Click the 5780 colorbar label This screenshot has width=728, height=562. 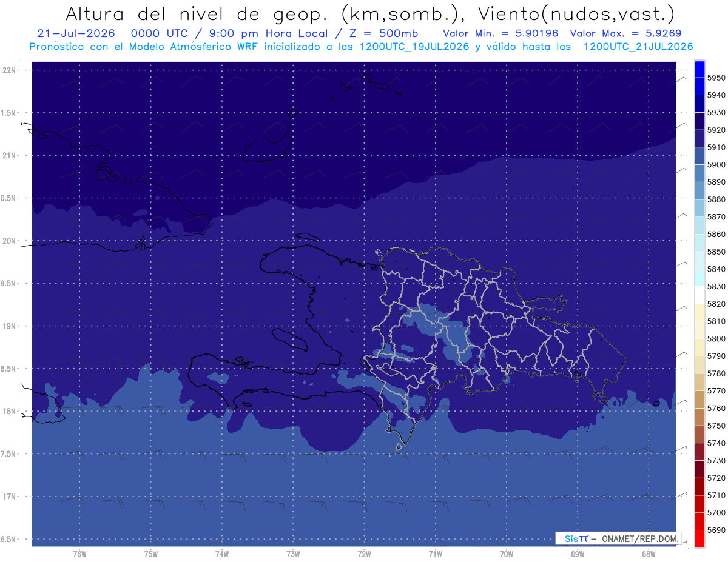[x=716, y=373]
